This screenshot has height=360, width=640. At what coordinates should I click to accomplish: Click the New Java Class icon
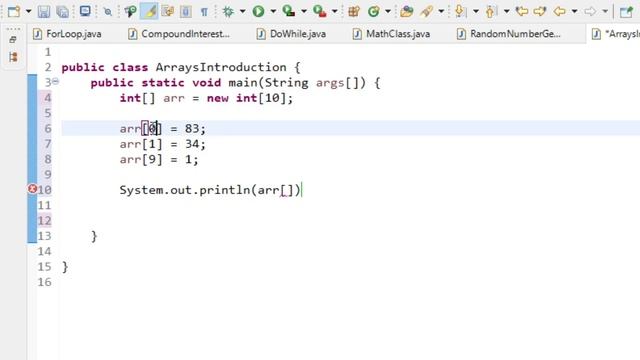tap(373, 11)
